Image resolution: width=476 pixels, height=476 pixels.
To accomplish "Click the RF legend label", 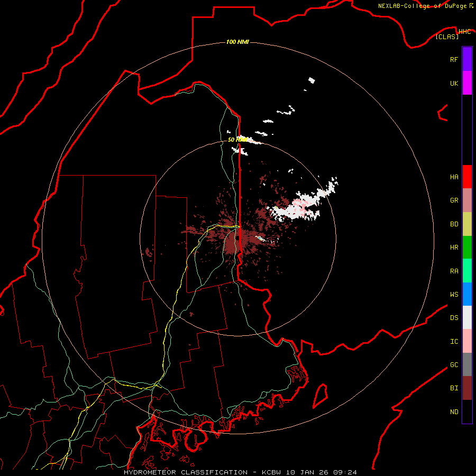I will pos(454,59).
